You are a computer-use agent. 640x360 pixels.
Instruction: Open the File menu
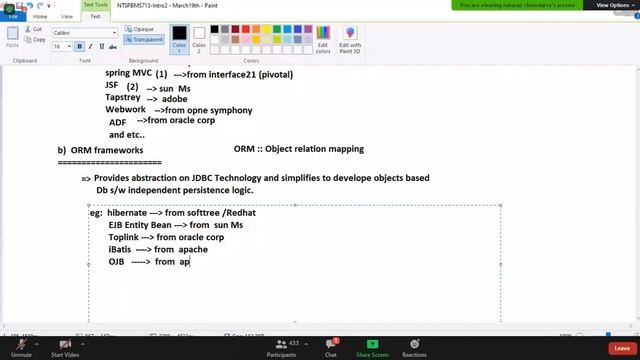pos(13,16)
